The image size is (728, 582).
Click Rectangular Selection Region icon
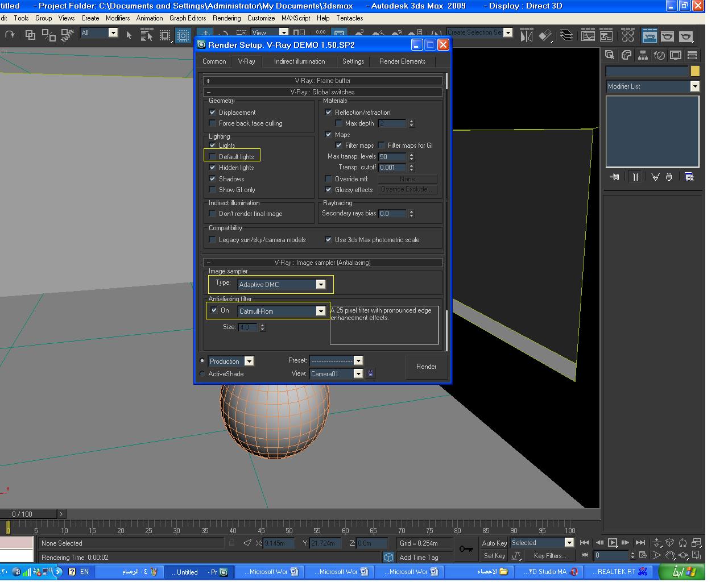[x=165, y=35]
